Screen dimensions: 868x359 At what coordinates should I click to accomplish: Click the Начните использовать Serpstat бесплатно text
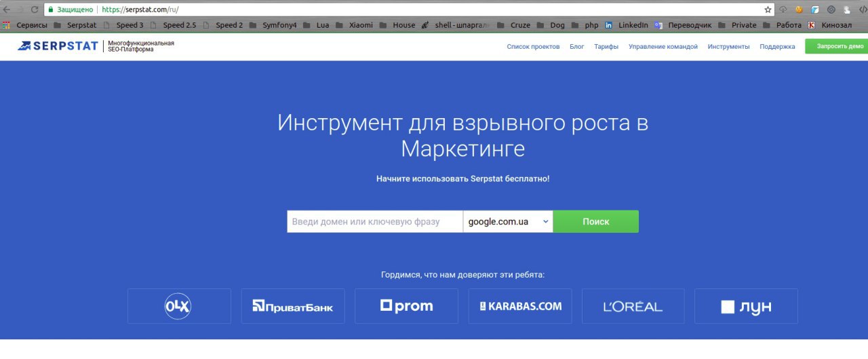click(463, 178)
